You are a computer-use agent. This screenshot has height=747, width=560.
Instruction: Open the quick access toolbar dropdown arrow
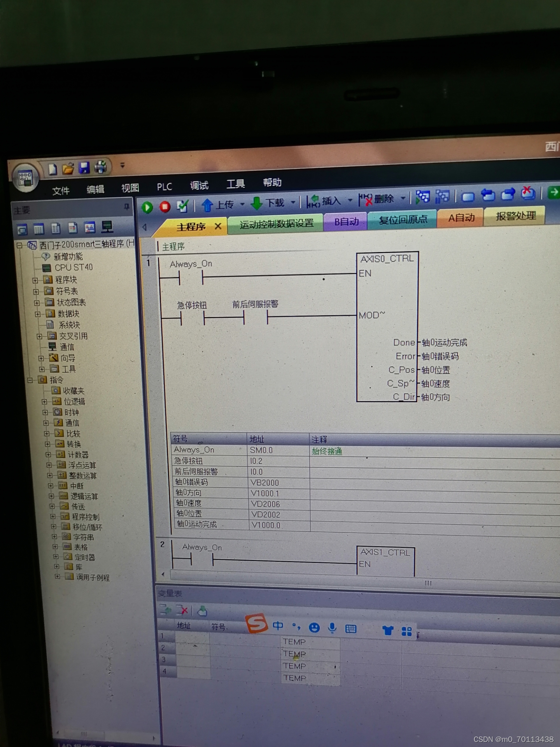click(x=122, y=165)
